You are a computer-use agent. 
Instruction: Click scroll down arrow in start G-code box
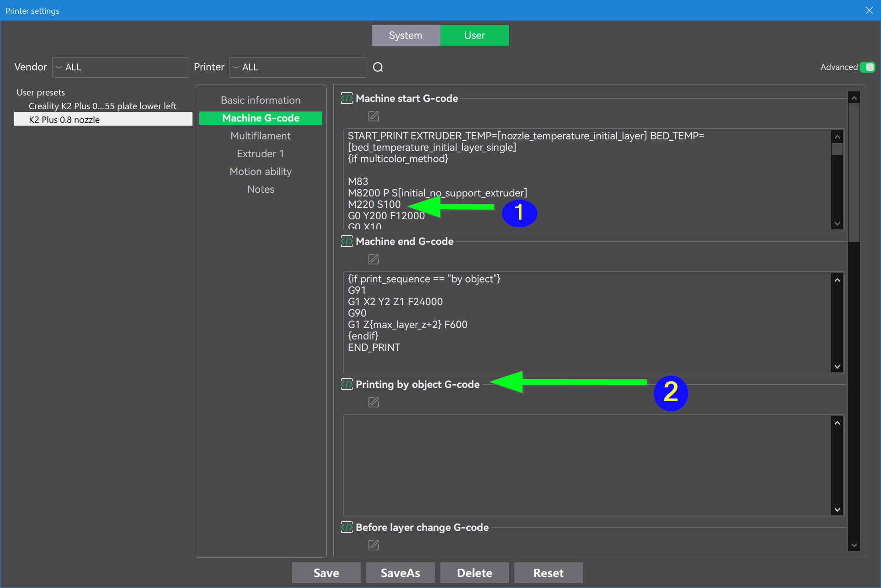click(x=837, y=223)
